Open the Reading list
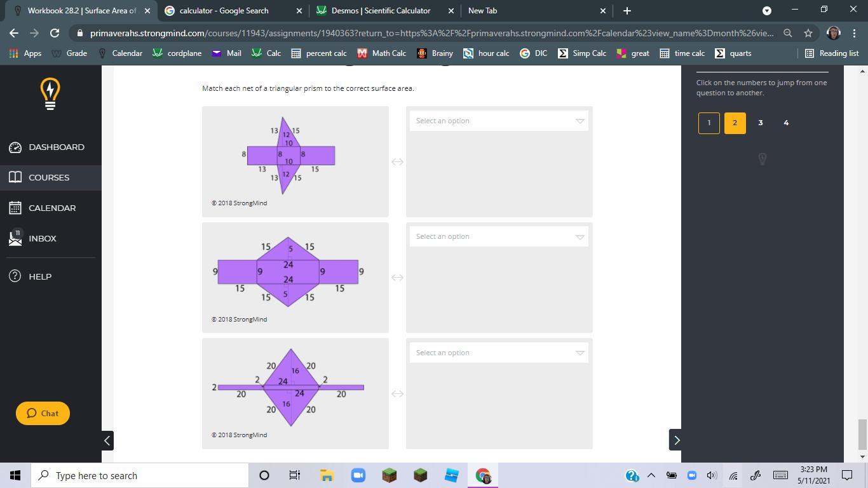 (832, 53)
